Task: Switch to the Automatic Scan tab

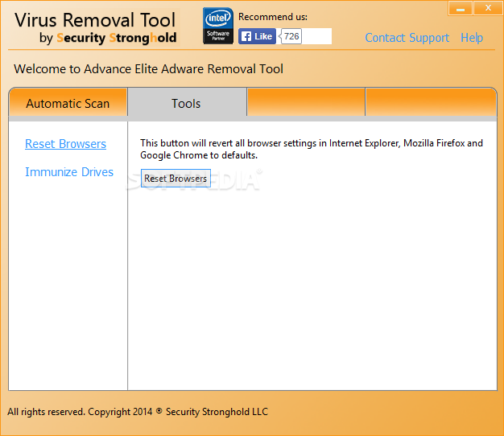Action: [x=68, y=104]
